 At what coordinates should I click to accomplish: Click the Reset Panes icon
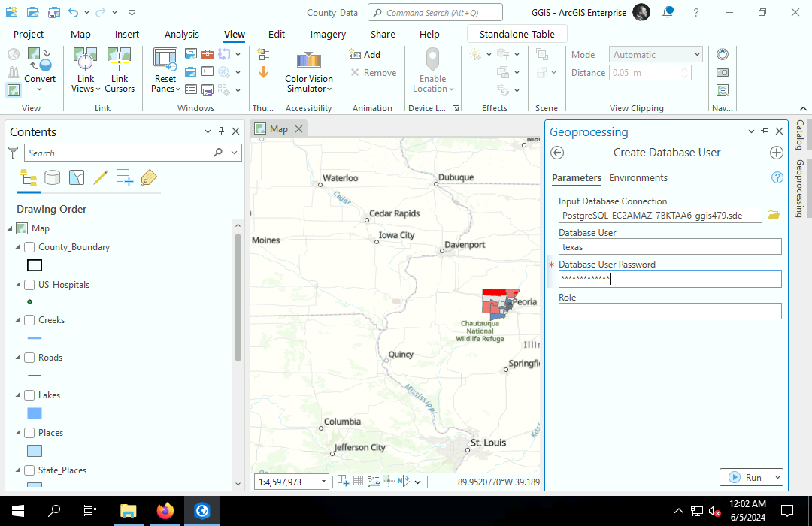click(x=165, y=59)
